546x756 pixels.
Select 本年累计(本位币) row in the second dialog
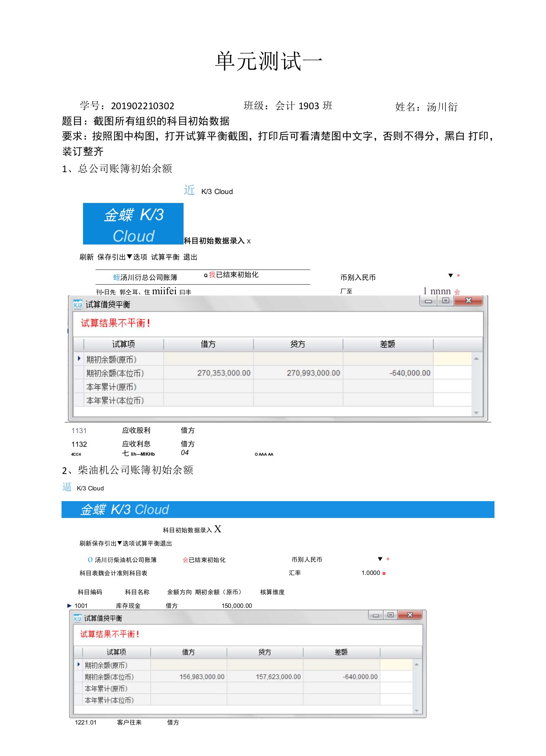point(243,700)
